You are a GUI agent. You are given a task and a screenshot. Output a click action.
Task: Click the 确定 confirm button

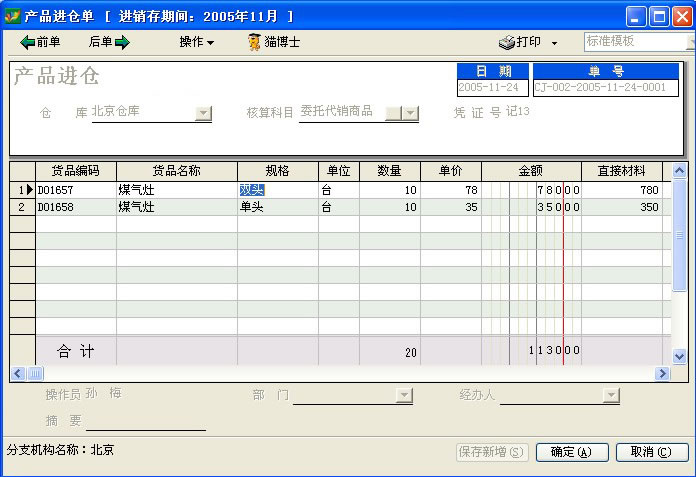(x=571, y=452)
